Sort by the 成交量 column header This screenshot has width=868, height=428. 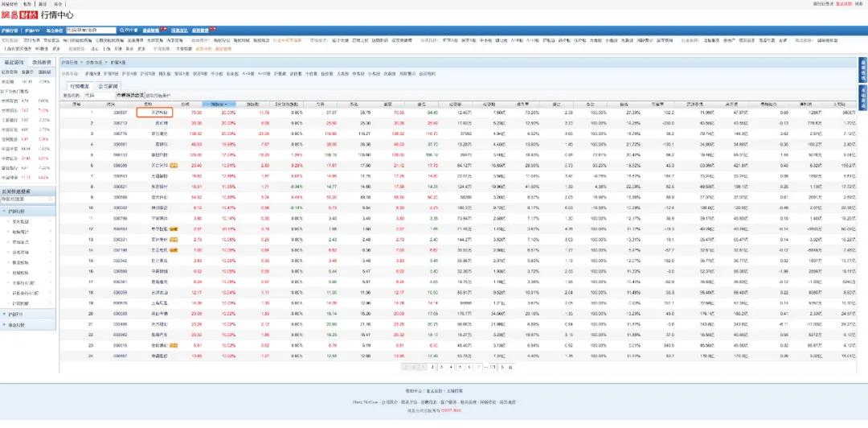(457, 104)
